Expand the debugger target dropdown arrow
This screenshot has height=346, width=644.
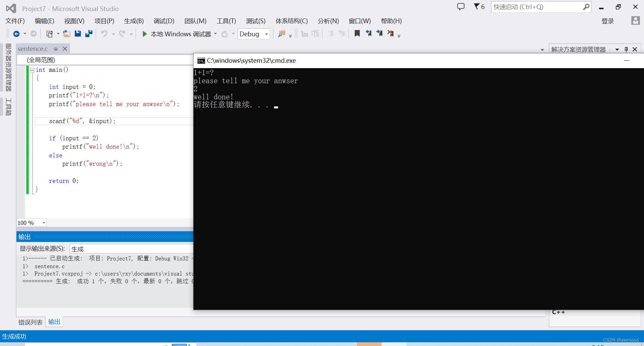(x=215, y=34)
